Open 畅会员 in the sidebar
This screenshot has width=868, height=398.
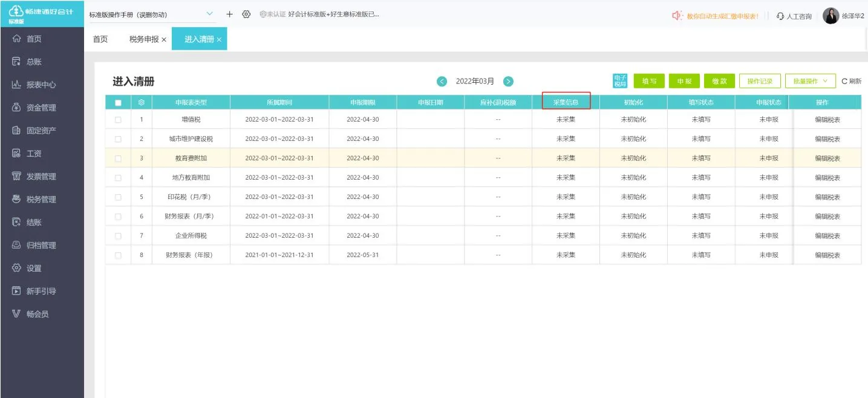[x=37, y=315]
